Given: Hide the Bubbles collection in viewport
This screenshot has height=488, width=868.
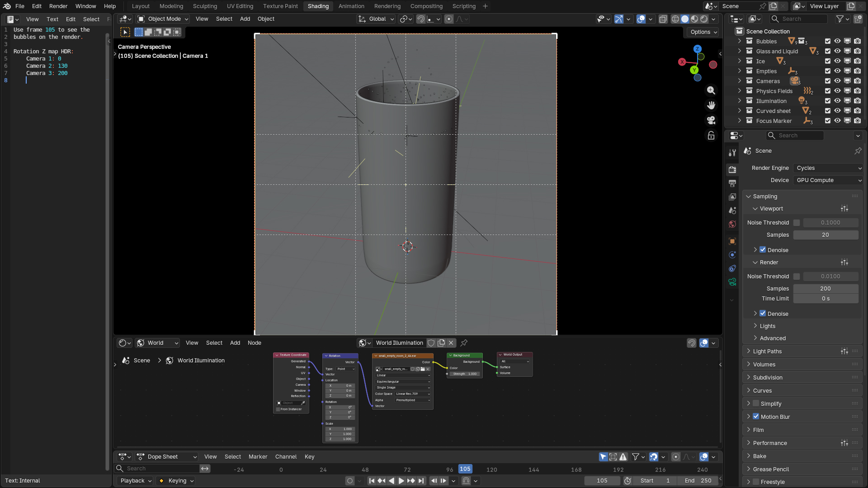Looking at the screenshot, I should [x=837, y=41].
